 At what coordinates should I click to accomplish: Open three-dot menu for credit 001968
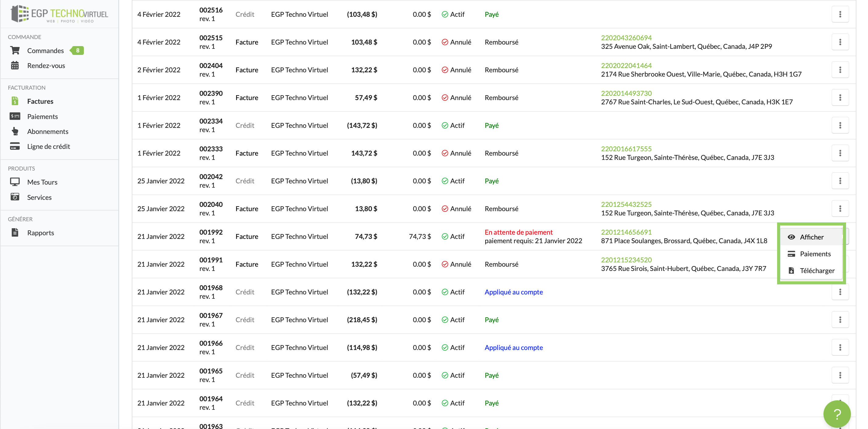point(840,292)
